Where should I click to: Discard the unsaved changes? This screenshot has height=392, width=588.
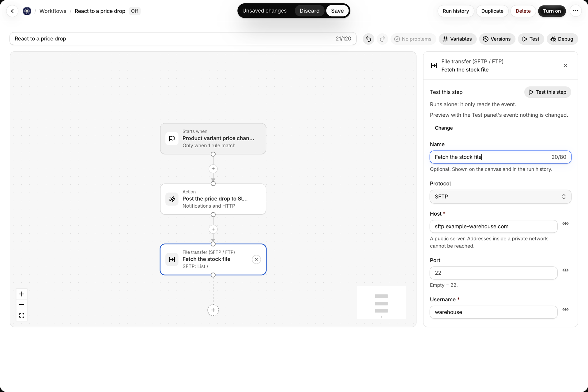pos(309,11)
